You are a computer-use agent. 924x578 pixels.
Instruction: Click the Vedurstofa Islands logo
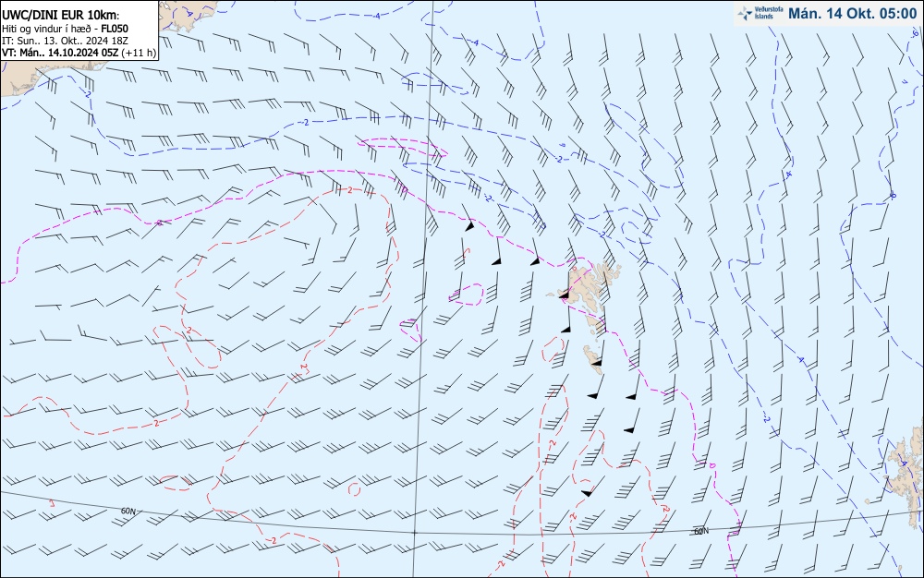(x=760, y=14)
